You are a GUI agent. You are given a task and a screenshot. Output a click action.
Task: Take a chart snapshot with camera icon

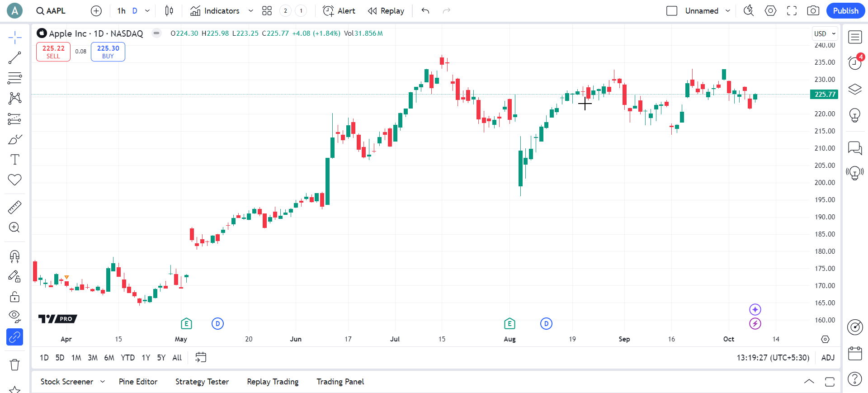pos(813,11)
